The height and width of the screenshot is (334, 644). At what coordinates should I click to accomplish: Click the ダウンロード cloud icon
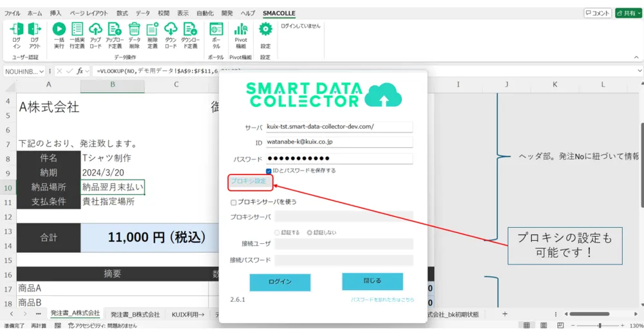171,30
